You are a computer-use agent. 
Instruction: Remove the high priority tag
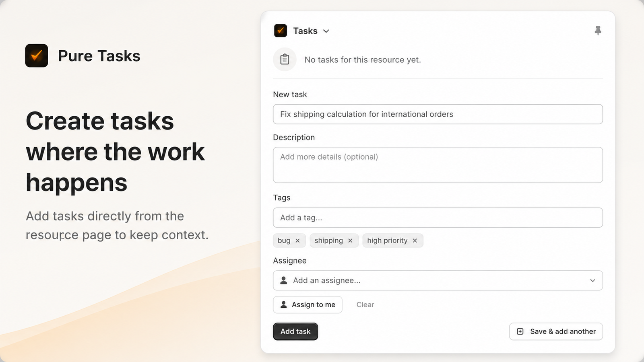click(415, 241)
